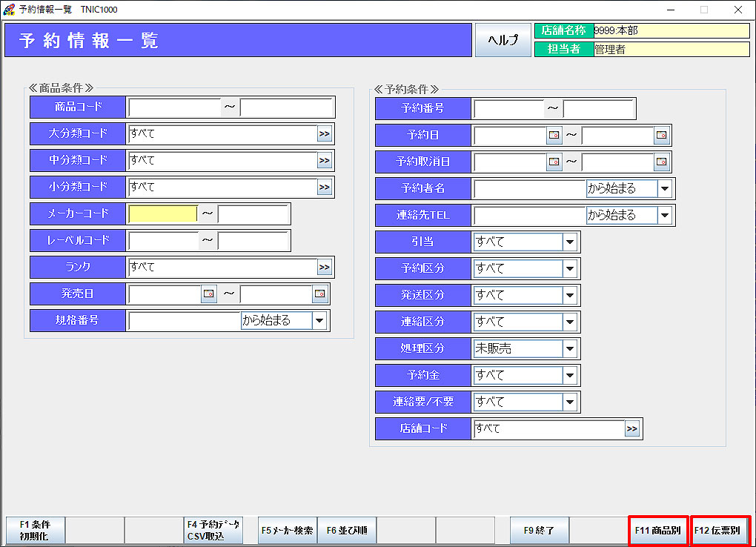The width and height of the screenshot is (756, 547).
Task: Open the 規格番号 match type dropdown
Action: tap(319, 321)
